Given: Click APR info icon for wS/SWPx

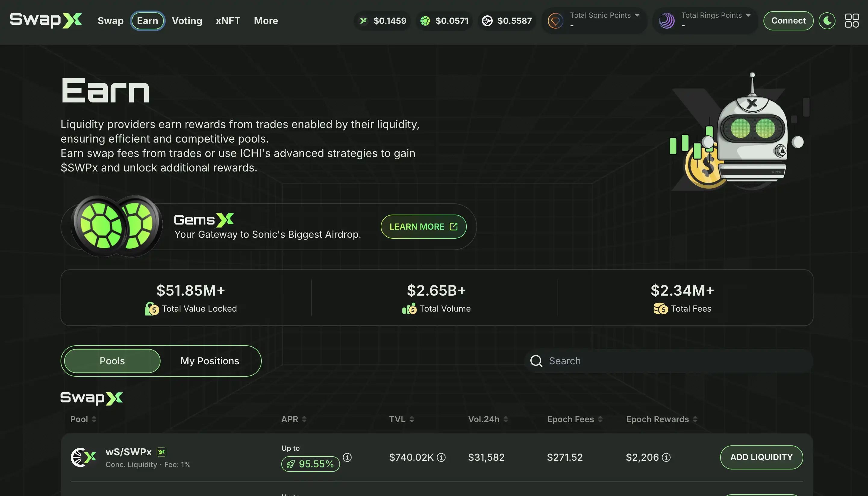Looking at the screenshot, I should click(x=347, y=457).
